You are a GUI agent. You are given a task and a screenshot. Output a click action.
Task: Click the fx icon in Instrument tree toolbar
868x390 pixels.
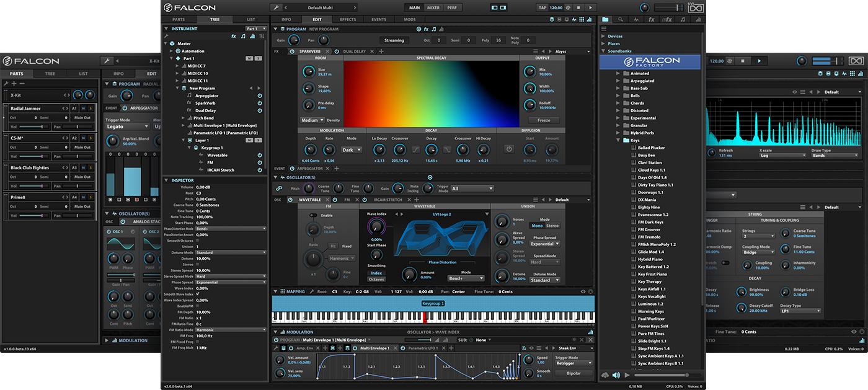234,36
